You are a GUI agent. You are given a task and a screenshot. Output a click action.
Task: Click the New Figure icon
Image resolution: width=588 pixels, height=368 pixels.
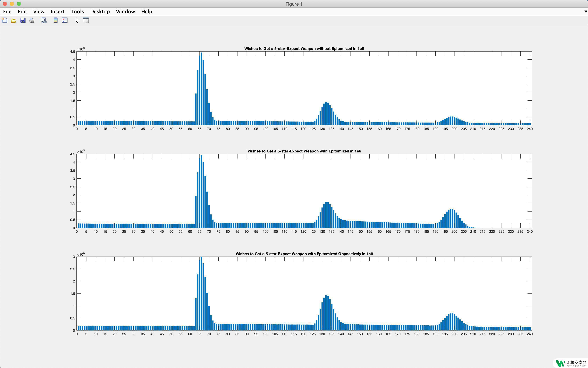[5, 21]
